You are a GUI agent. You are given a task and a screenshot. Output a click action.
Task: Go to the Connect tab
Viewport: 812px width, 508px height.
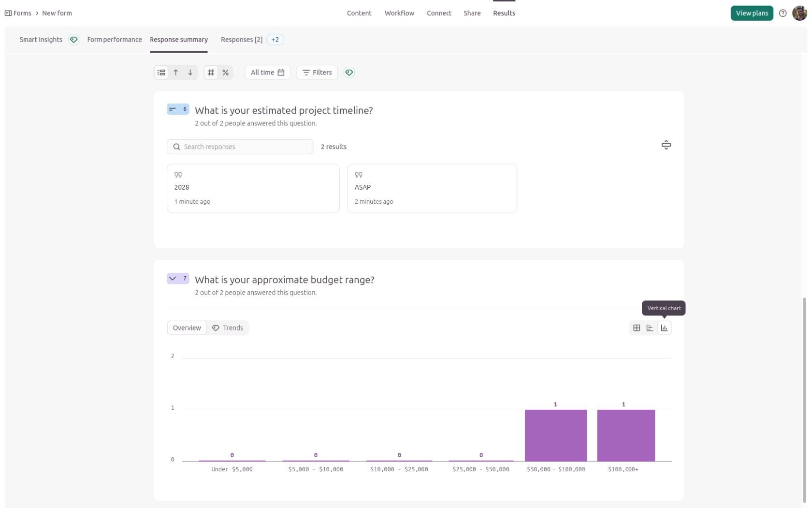tap(439, 13)
